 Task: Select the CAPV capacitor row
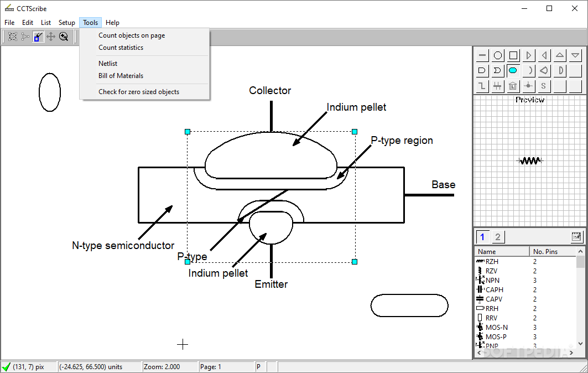point(525,299)
